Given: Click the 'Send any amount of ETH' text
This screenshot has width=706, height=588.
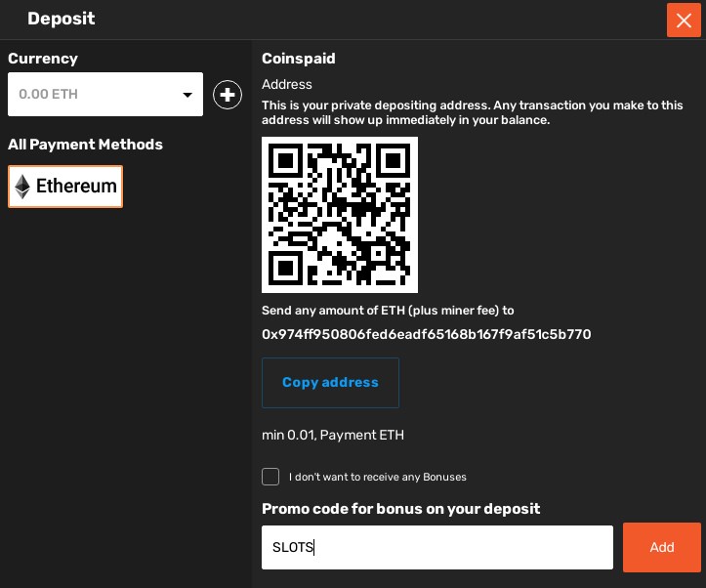Looking at the screenshot, I should [x=388, y=311].
